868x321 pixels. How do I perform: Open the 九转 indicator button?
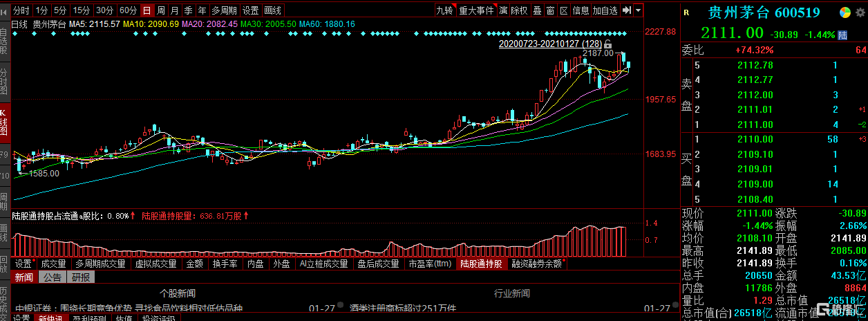click(x=444, y=10)
